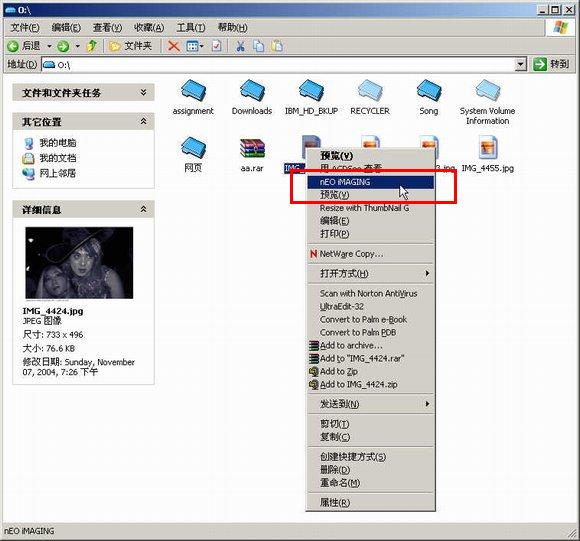This screenshot has width=580, height=541.
Task: Open the 工具(T) menu
Action: (x=191, y=27)
